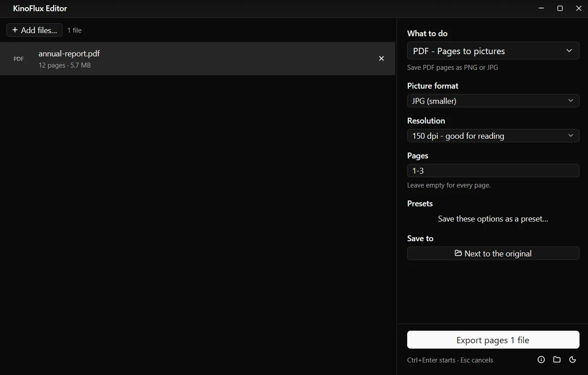588x375 pixels.
Task: Click the PDF file type badge
Action: (x=18, y=59)
